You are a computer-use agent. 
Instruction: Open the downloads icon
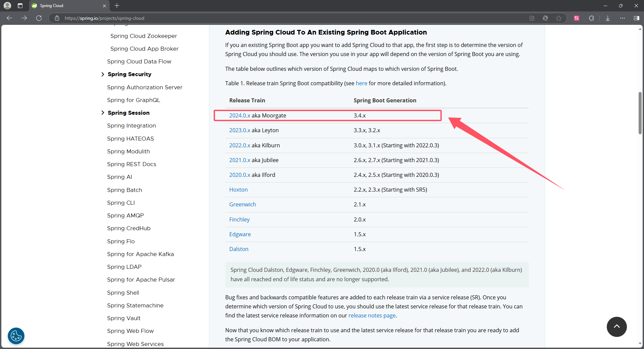coord(608,18)
